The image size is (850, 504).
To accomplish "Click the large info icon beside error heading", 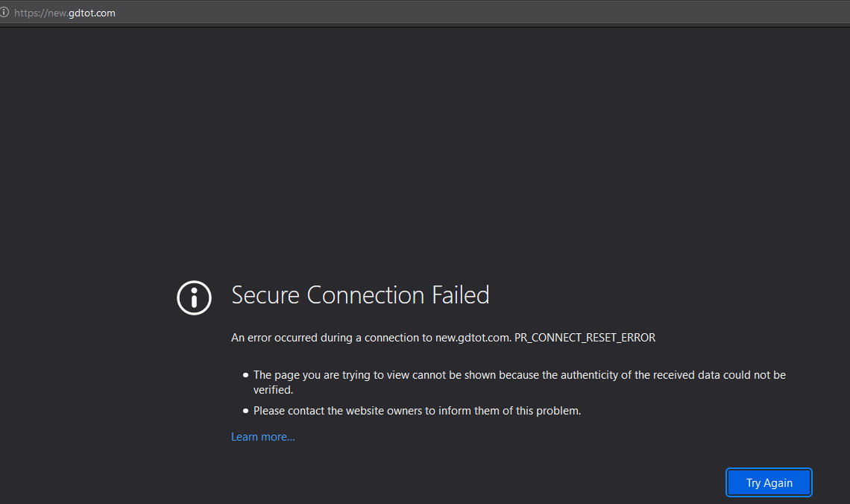I will pyautogui.click(x=194, y=297).
